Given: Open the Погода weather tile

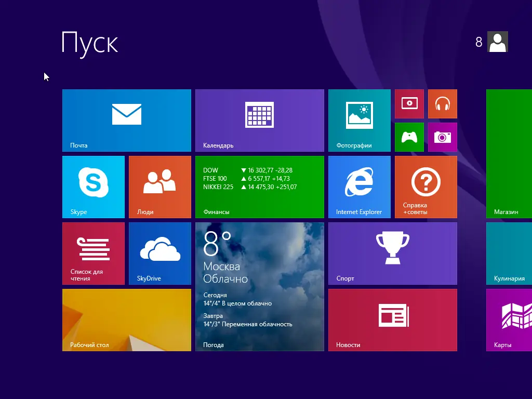Looking at the screenshot, I should (260, 287).
